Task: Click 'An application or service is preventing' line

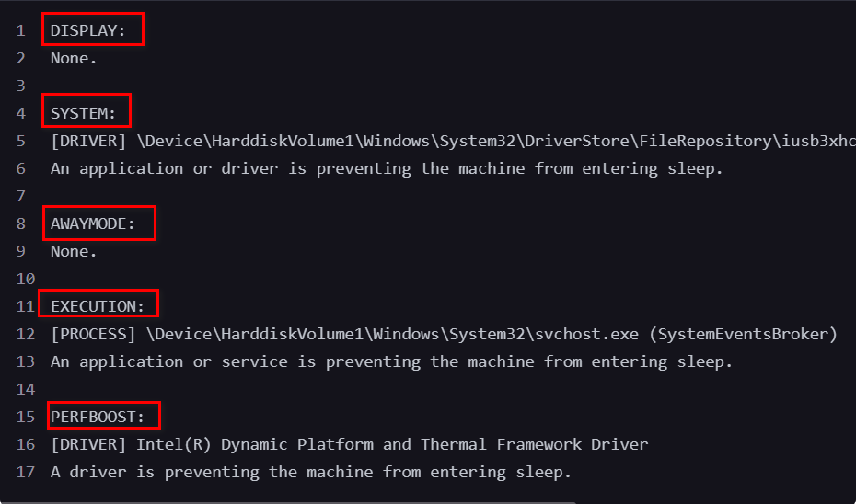Action: pyautogui.click(x=391, y=361)
